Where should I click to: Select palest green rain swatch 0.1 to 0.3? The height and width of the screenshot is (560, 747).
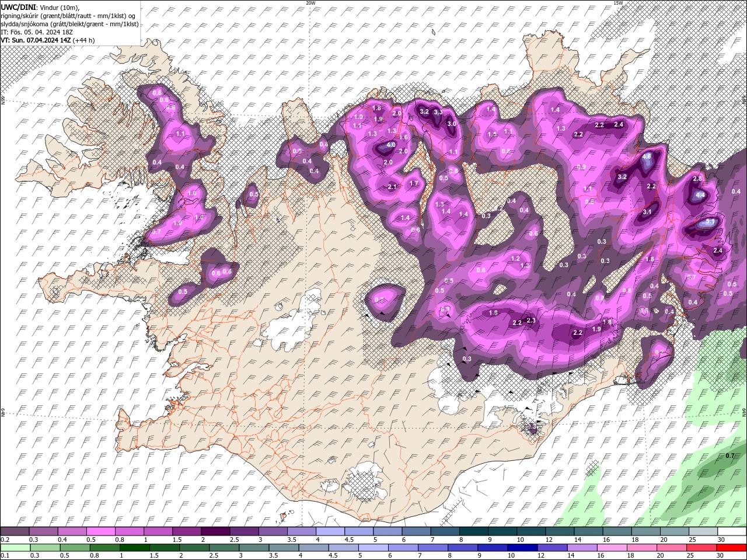15,548
